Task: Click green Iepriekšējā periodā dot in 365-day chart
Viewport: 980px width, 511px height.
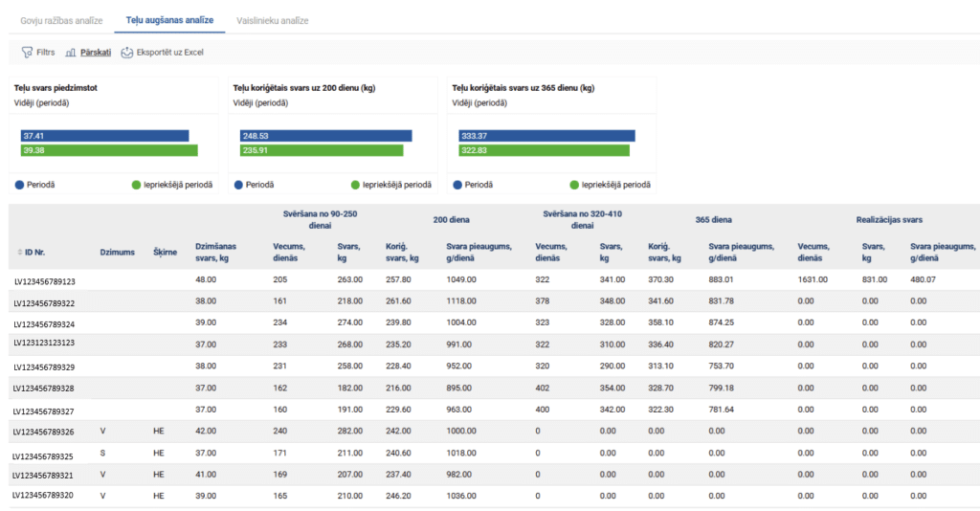Action: (574, 185)
